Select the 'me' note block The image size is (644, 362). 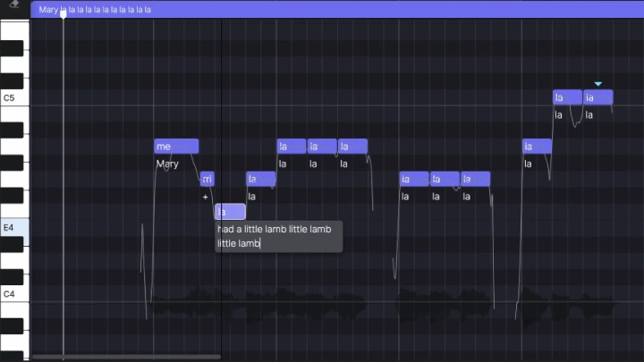(176, 147)
